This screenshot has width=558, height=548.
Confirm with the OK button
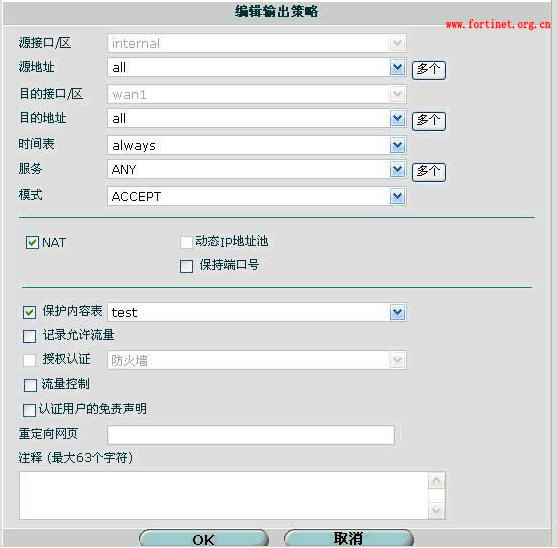[x=204, y=538]
